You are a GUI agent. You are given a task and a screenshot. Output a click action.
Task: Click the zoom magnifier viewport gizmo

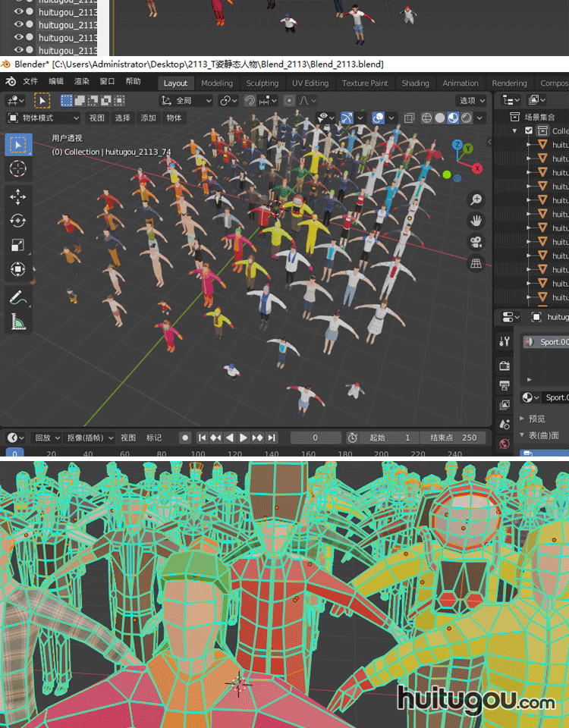(476, 200)
